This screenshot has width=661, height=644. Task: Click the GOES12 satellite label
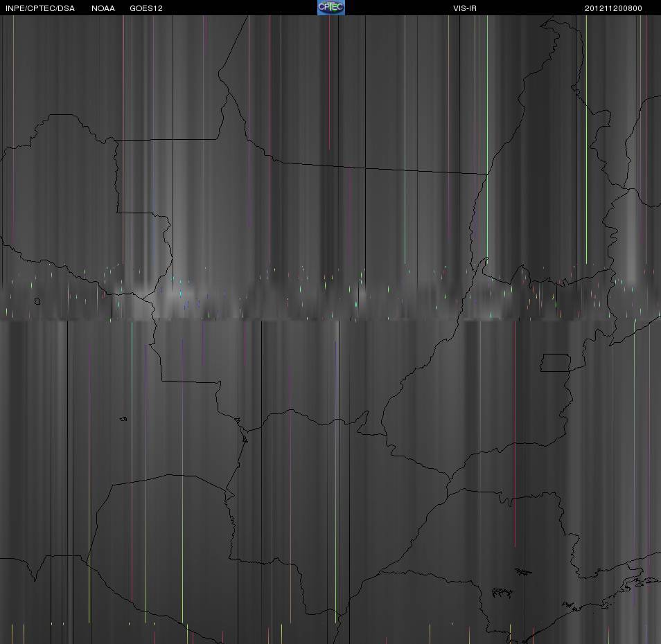click(146, 8)
